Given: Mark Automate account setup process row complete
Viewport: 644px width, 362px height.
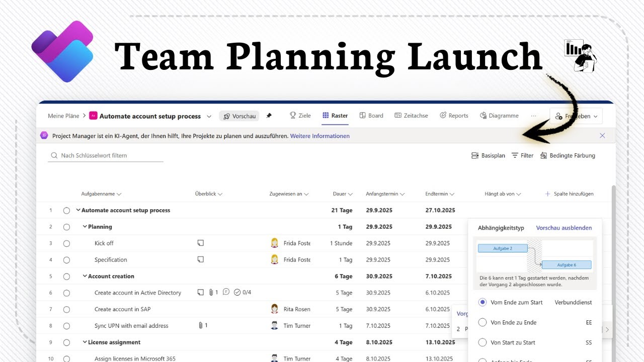Looking at the screenshot, I should (x=66, y=211).
